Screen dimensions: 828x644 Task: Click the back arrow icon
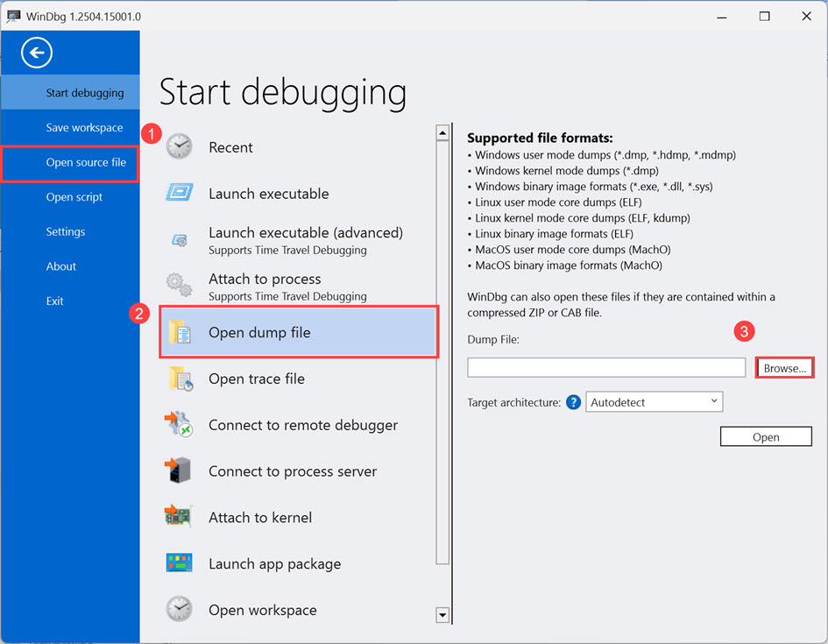tap(37, 53)
